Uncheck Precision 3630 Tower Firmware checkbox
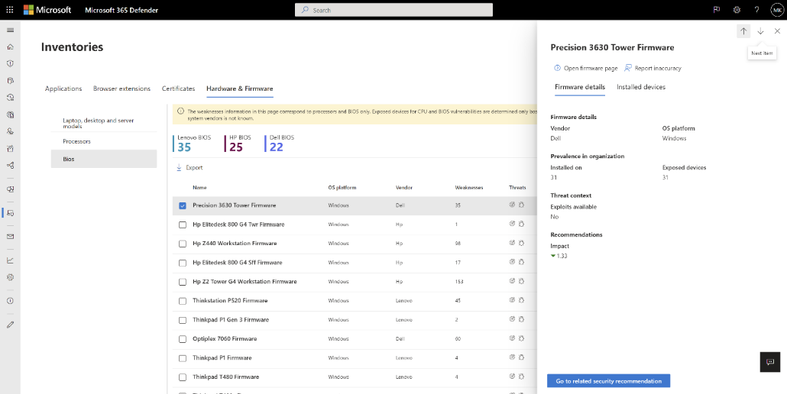The image size is (787, 394). [x=183, y=206]
